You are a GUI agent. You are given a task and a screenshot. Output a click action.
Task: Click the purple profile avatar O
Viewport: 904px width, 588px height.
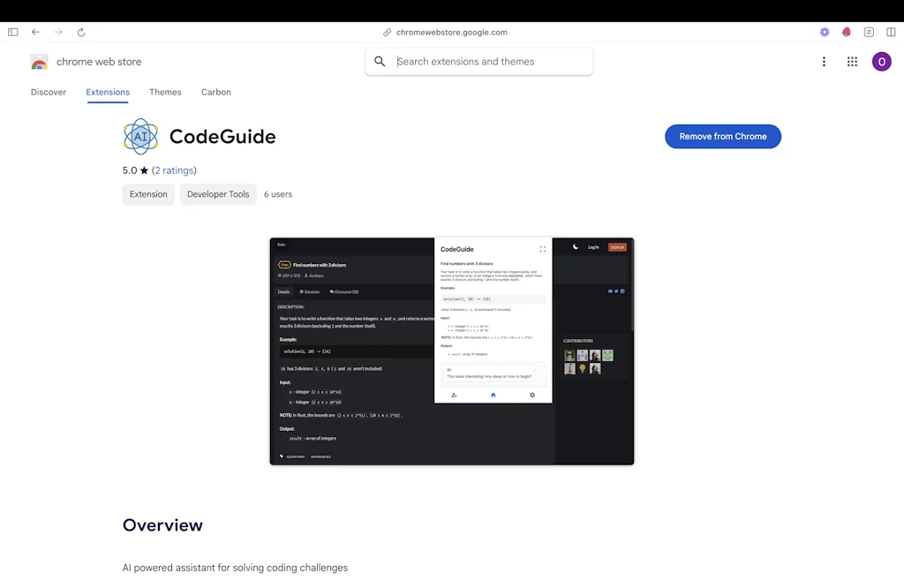881,62
